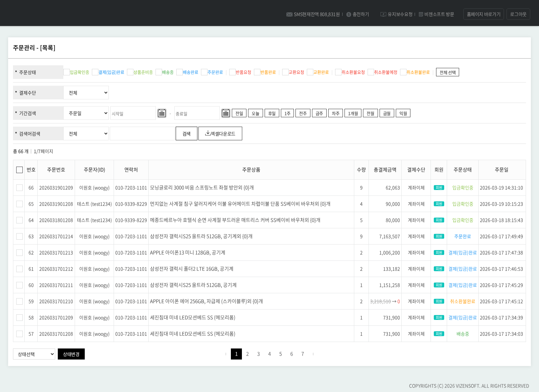This screenshot has width=539, height=392.
Task: Click the 비젠소프트 방문 icon
Action: (421, 14)
